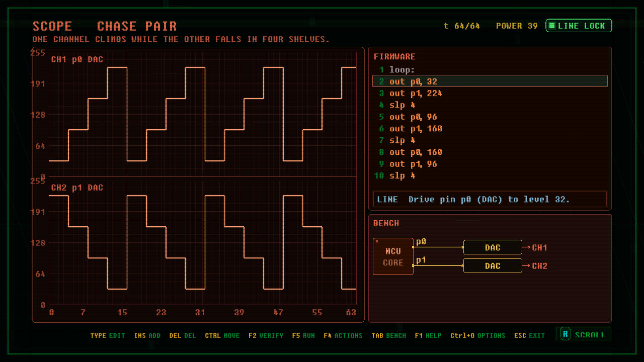The image size is (644, 362).
Task: Click the INS ADD shortcut
Action: coord(147,335)
